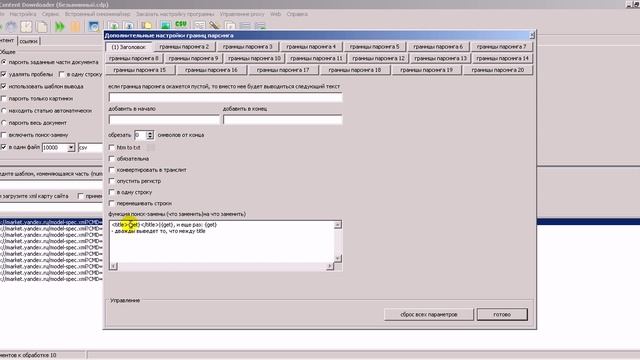
Task: Select the highlighted market.yandex.ru URL row
Action: (x=51, y=222)
